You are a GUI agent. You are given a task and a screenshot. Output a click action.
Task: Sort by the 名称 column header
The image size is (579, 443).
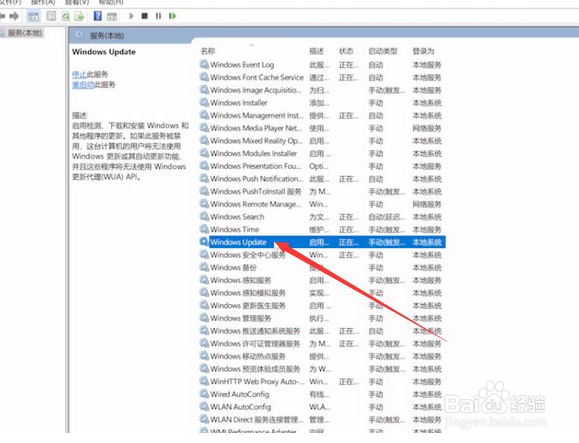tap(208, 51)
